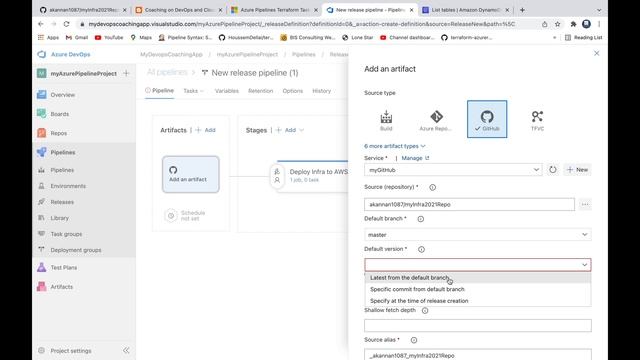Open a new browser tab
The height and width of the screenshot is (360, 640).
(x=522, y=10)
